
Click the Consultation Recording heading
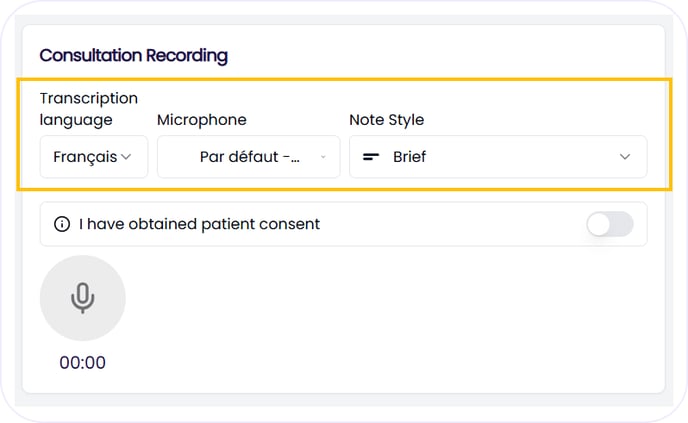tap(134, 56)
